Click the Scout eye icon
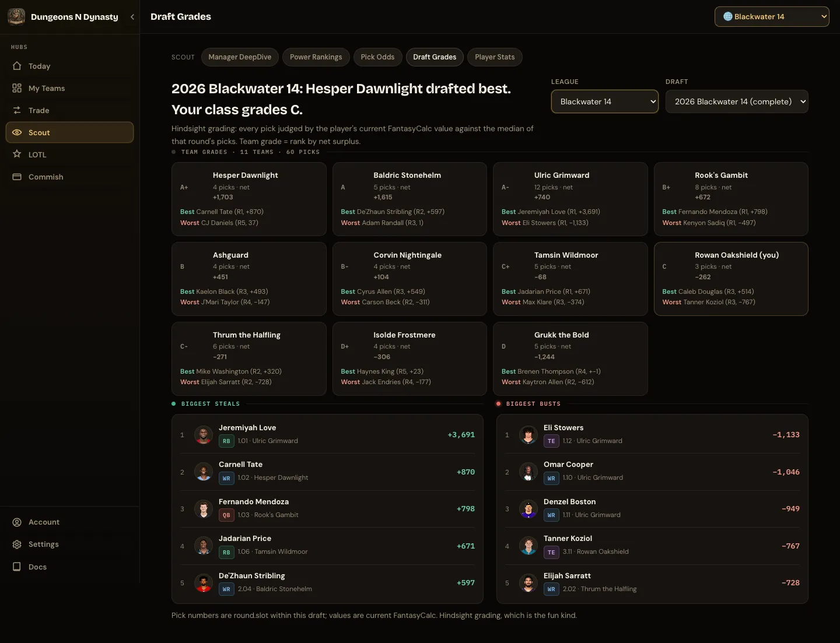 [17, 132]
